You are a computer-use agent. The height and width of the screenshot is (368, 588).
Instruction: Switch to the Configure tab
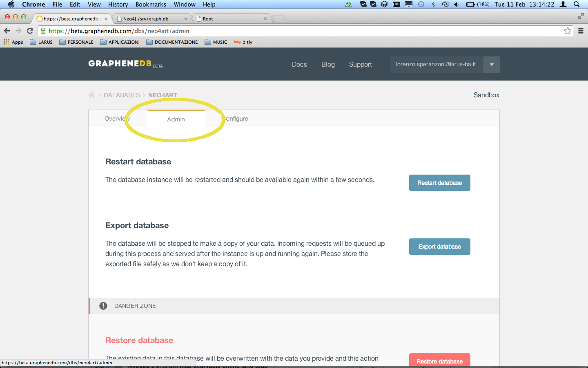coord(235,119)
